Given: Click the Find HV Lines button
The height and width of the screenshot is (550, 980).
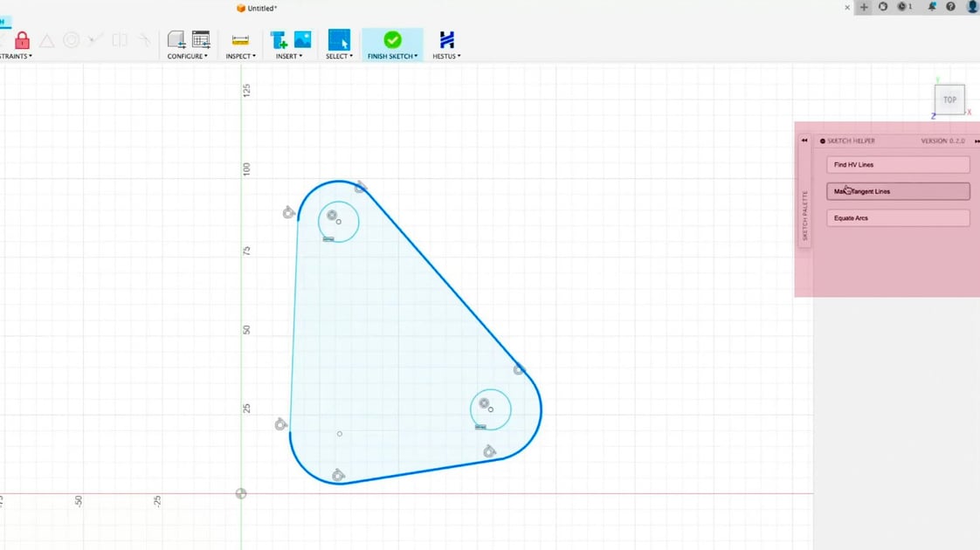Looking at the screenshot, I should click(898, 164).
